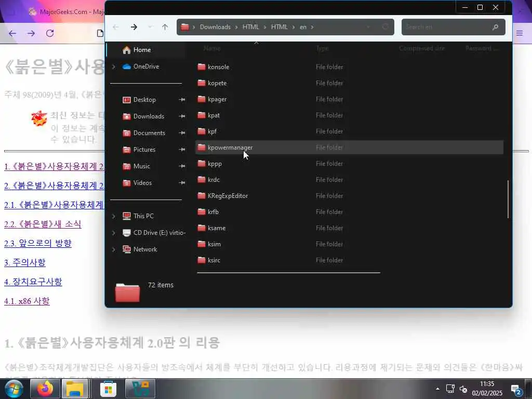Viewport: 532px width, 399px height.
Task: Click Downloads in the breadcrumb path
Action: pos(215,27)
